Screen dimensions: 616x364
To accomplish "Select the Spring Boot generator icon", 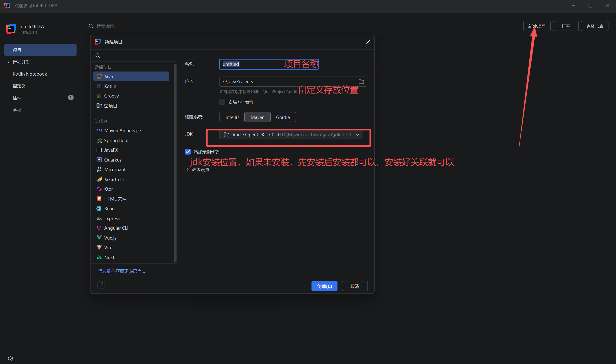I will click(99, 140).
